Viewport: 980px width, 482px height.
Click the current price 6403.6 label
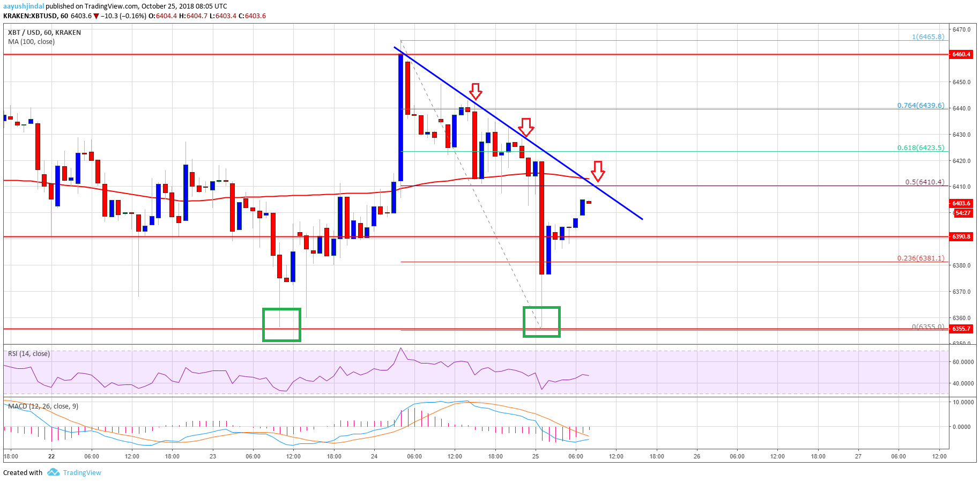[961, 203]
